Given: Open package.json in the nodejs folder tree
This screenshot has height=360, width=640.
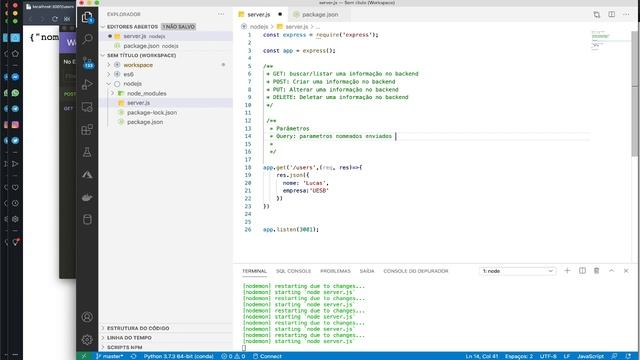Looking at the screenshot, I should tap(144, 122).
